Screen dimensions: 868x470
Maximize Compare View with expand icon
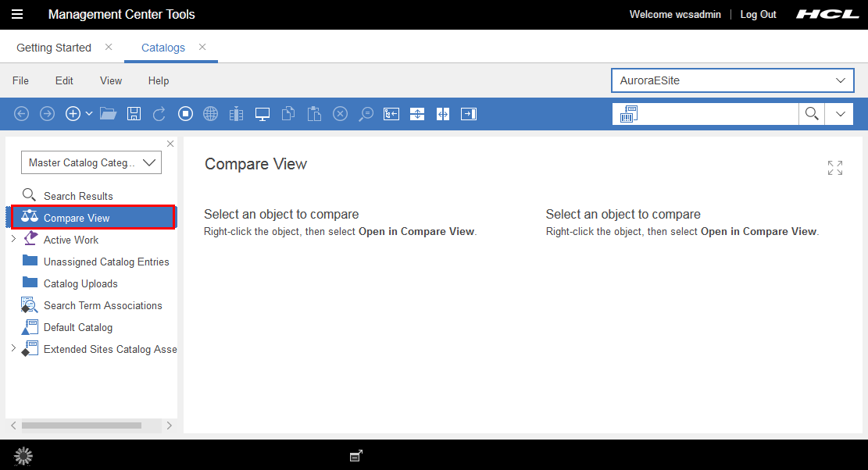[x=834, y=168]
